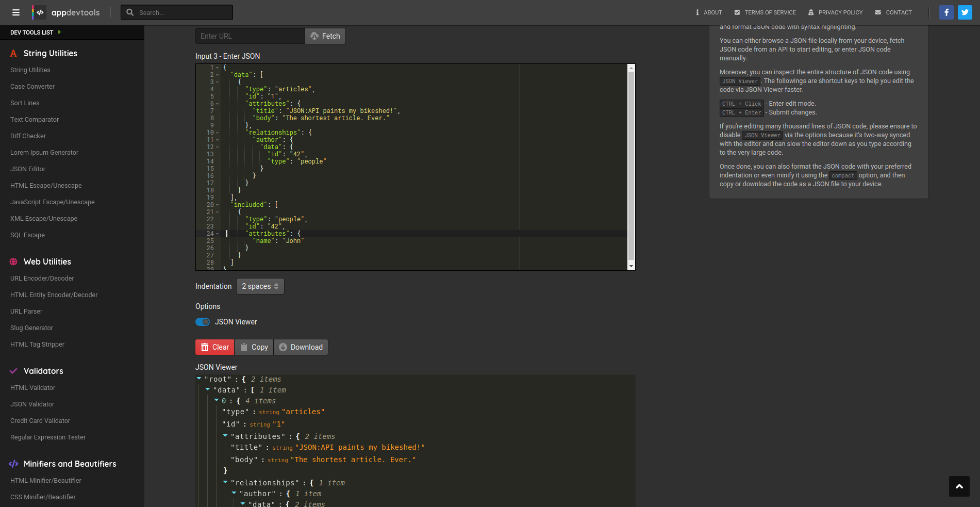This screenshot has width=980, height=507.
Task: Open the About menu item
Action: (x=708, y=12)
